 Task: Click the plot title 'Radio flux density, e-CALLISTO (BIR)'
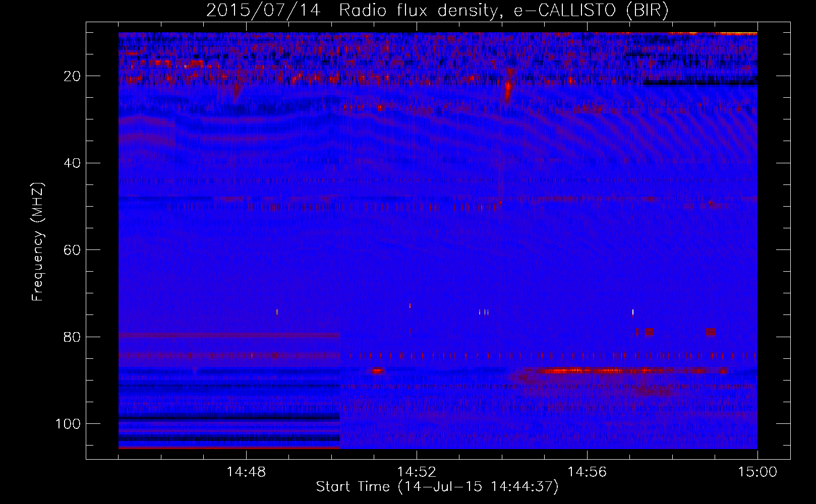(x=504, y=11)
